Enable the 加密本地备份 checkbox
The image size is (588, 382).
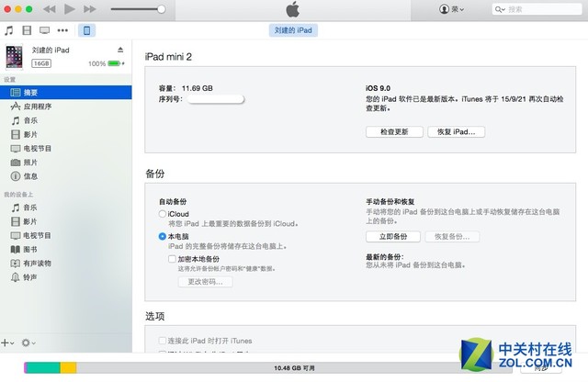pos(172,259)
